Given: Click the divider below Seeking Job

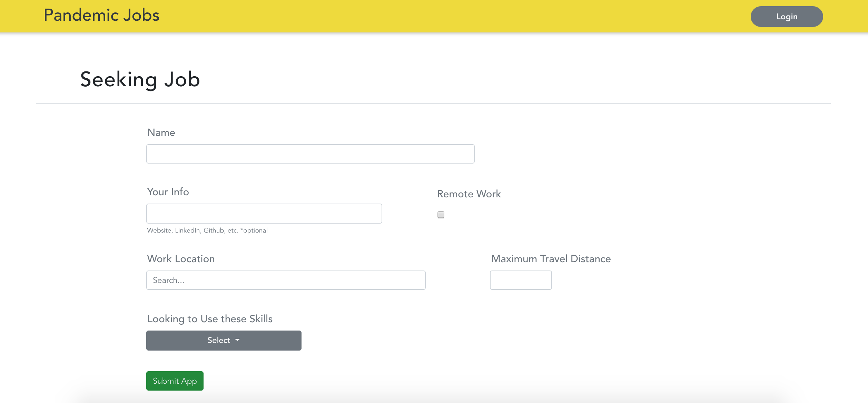Looking at the screenshot, I should point(433,103).
